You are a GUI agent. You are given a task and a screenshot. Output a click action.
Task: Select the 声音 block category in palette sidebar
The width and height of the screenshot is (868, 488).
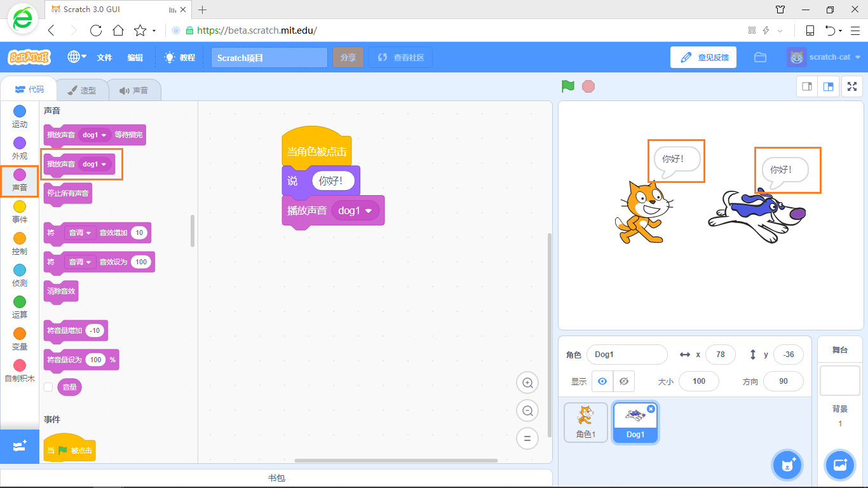pos(20,180)
